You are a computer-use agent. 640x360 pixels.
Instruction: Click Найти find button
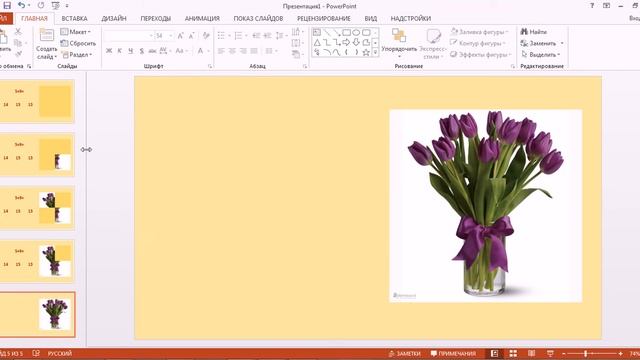click(x=534, y=32)
